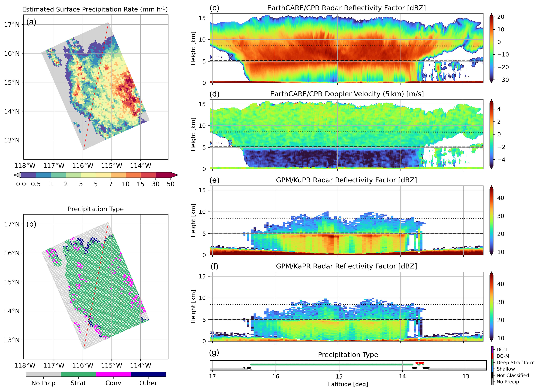The height and width of the screenshot is (392, 539).
Task: Click the Not Classified legend label
Action: (513, 375)
